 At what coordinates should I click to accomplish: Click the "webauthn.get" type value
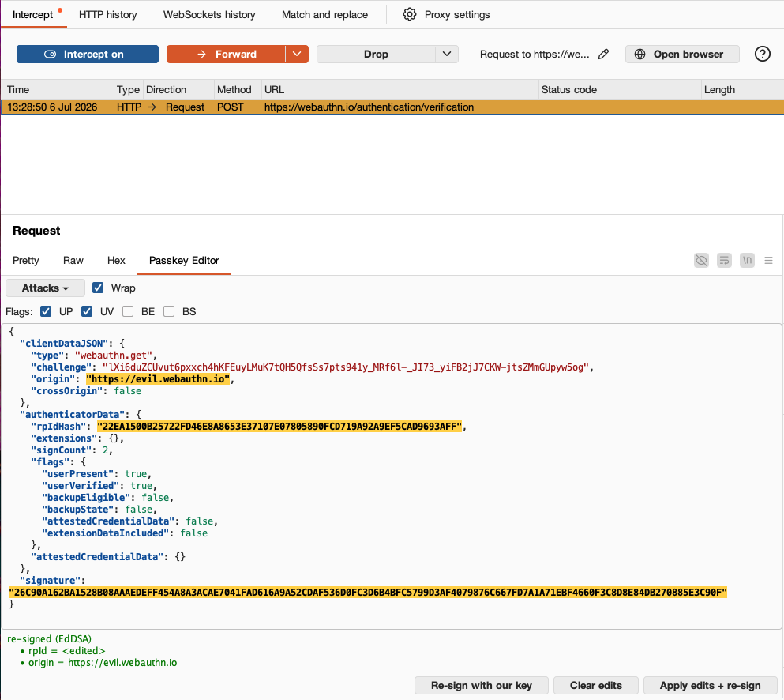coord(114,356)
